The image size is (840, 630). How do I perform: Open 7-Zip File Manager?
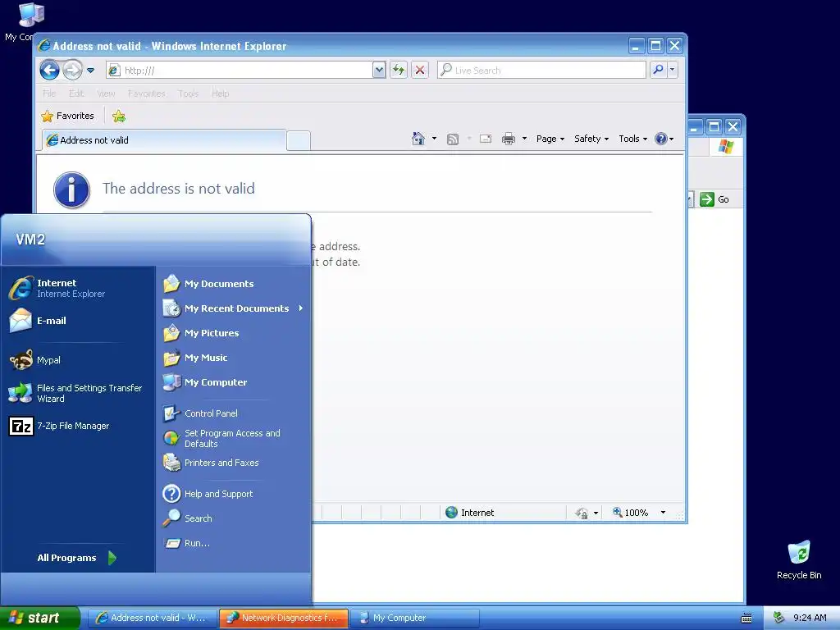(80, 426)
